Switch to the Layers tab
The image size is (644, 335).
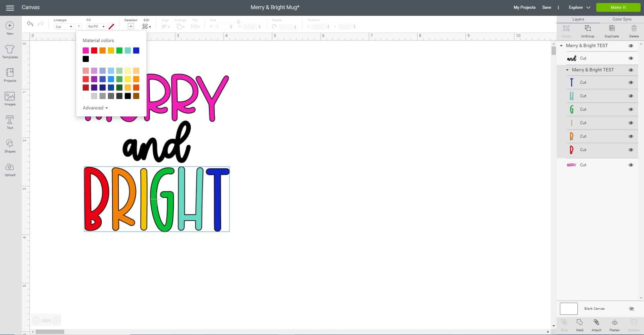pyautogui.click(x=578, y=19)
